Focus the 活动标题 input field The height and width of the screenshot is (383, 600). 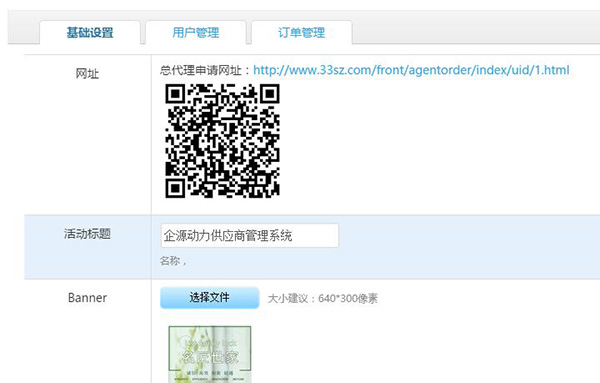click(x=249, y=235)
